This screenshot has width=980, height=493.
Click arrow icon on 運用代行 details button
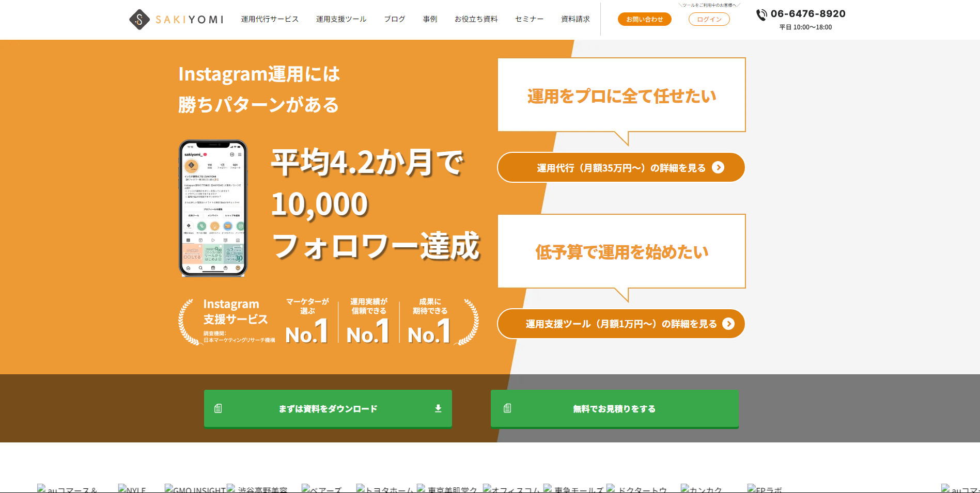(718, 167)
